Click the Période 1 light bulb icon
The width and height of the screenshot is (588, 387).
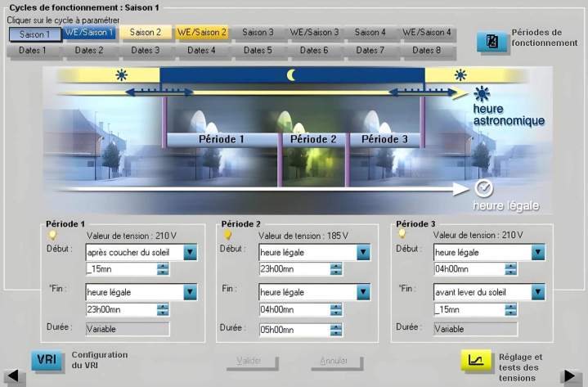click(52, 236)
